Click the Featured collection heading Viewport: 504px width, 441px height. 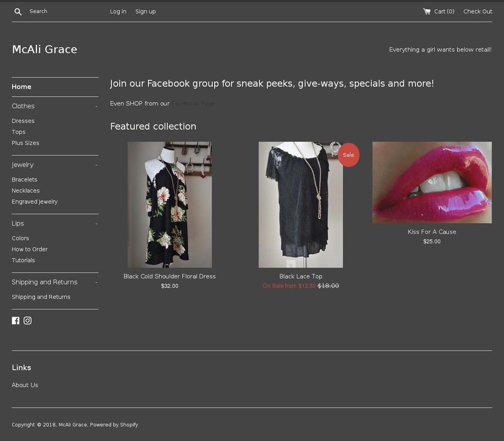pos(153,127)
